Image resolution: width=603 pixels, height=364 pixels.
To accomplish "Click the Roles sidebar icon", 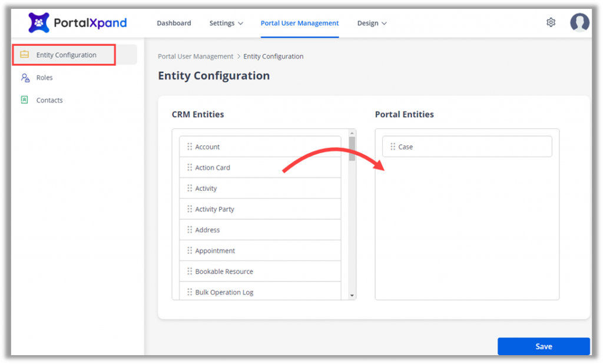I will pyautogui.click(x=25, y=78).
